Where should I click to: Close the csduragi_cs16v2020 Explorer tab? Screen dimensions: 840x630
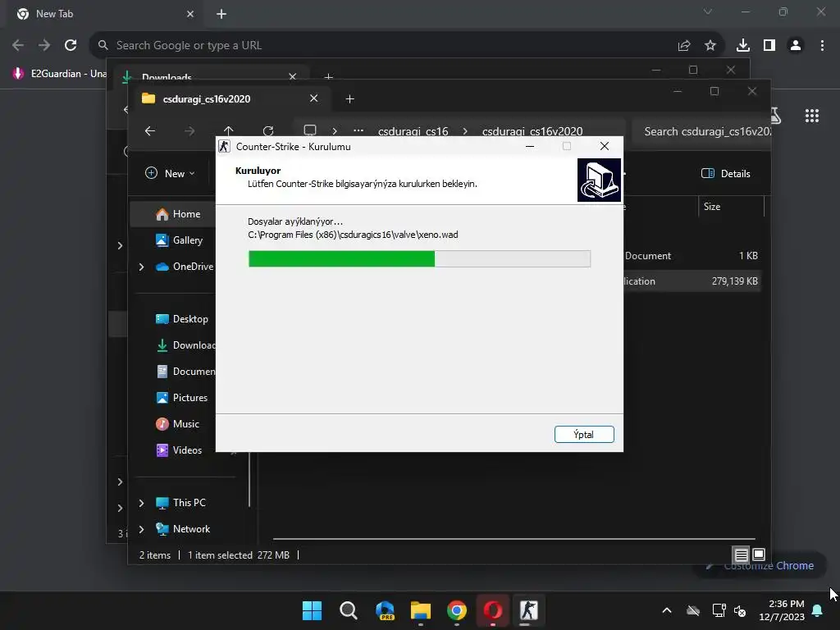tap(314, 98)
